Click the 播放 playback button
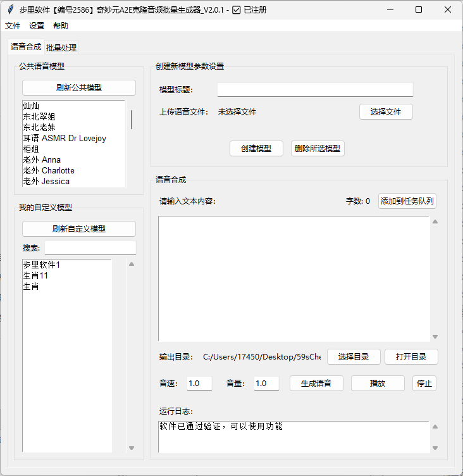Viewport: 463px width, 476px height. point(378,384)
